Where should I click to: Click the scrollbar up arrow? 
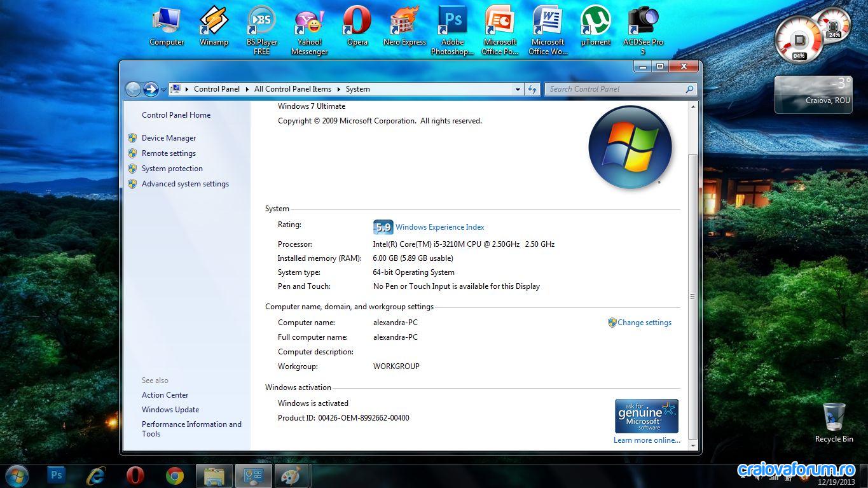(692, 107)
